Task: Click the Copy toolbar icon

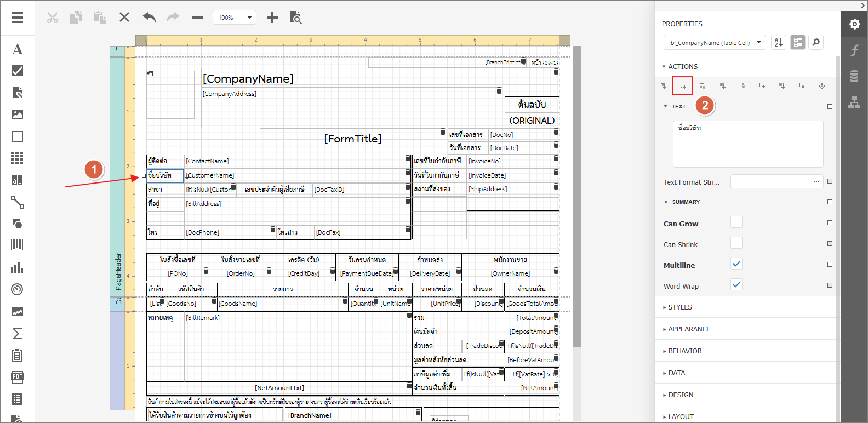Action: 76,18
